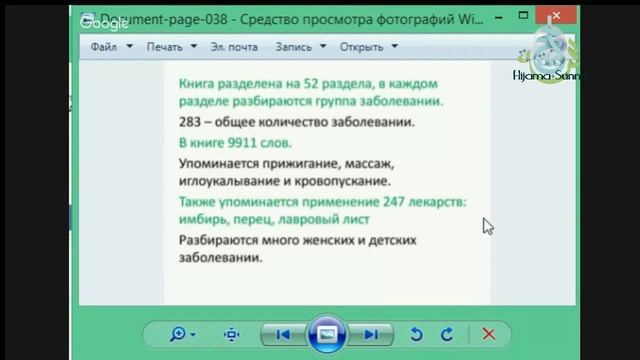Expand the Печать dropdown arrow
The image size is (640, 360).
[194, 46]
